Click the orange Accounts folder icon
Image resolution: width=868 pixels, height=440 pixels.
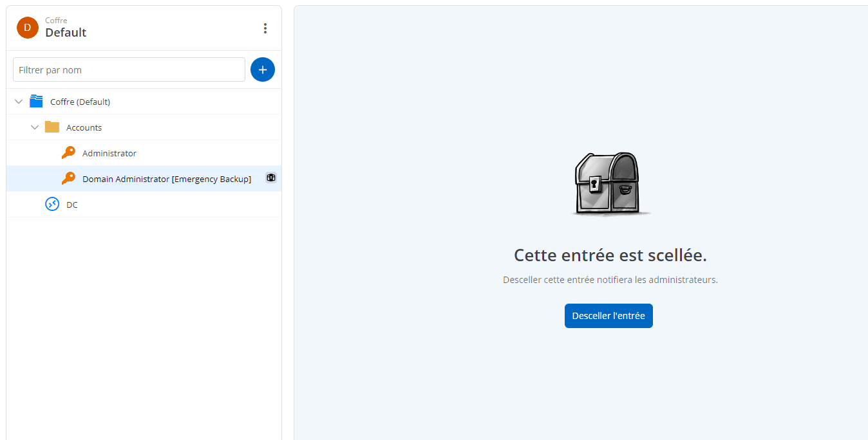52,127
